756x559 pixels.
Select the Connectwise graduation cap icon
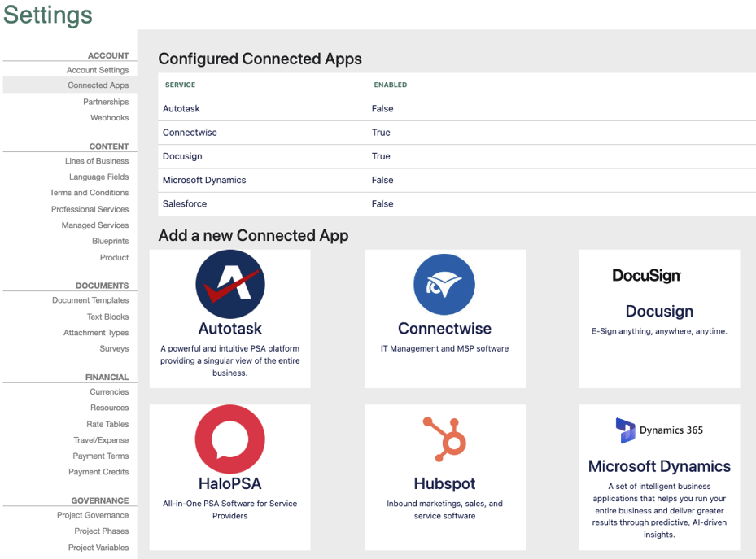(x=444, y=285)
